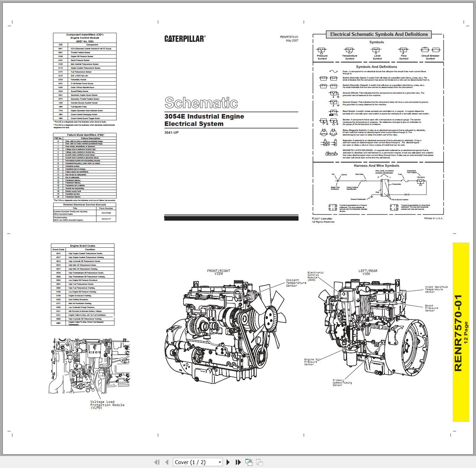Click the greyed-out next view icon
The width and height of the screenshot is (476, 468).
259,462
